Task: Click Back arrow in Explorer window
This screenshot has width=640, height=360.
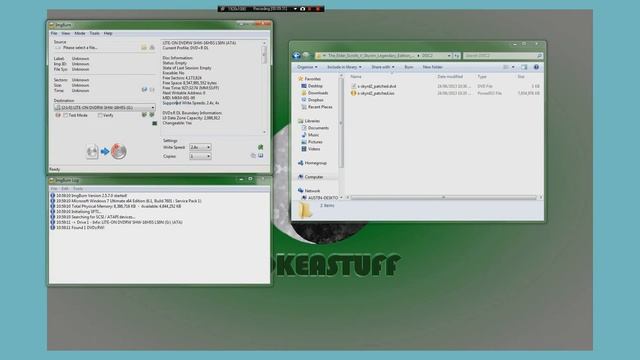Action: point(297,56)
